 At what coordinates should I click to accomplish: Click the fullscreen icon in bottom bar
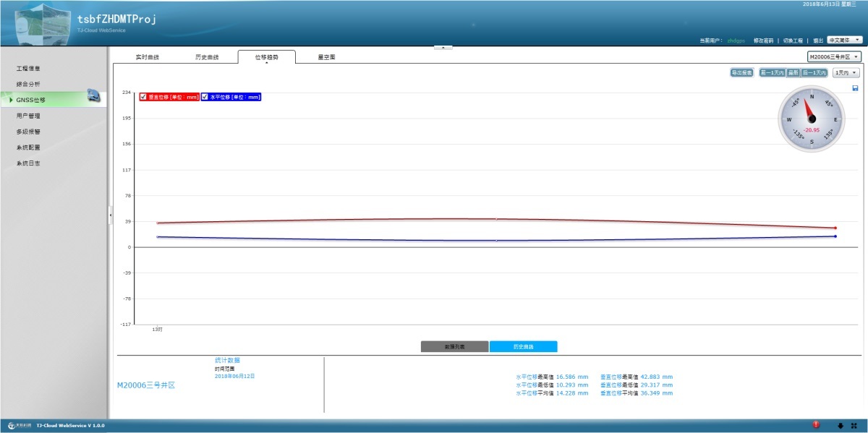point(854,425)
